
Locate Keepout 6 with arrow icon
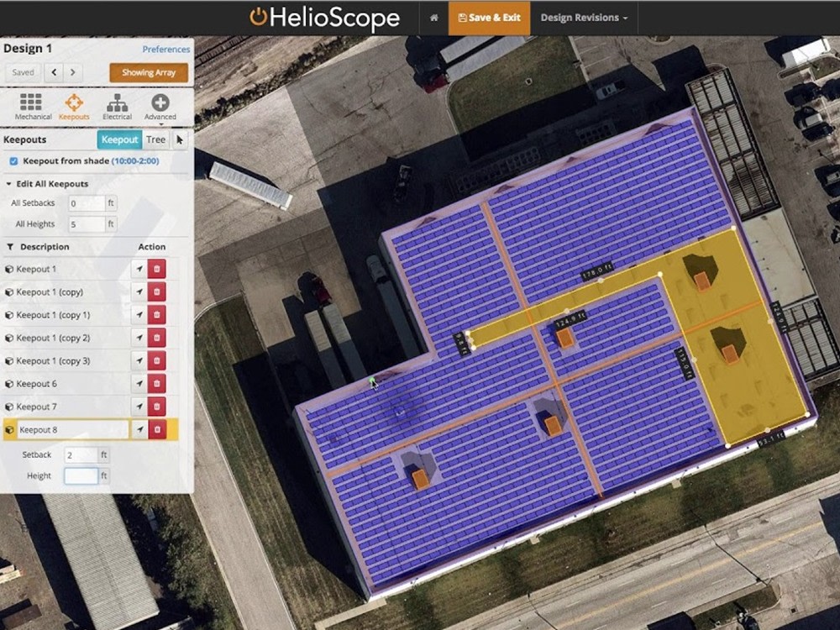[x=139, y=384]
